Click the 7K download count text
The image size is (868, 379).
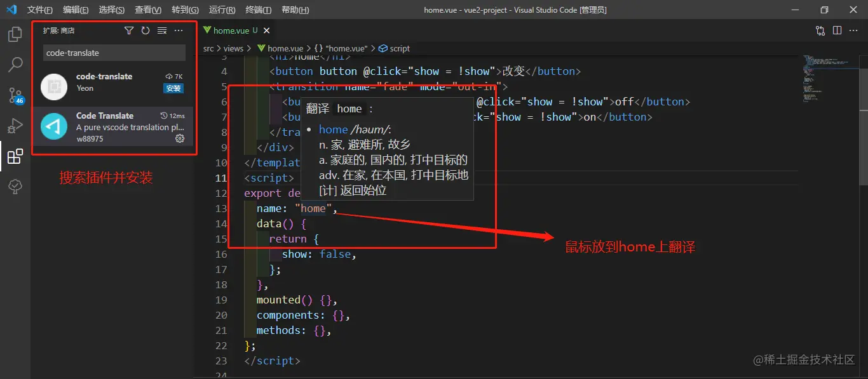(179, 76)
